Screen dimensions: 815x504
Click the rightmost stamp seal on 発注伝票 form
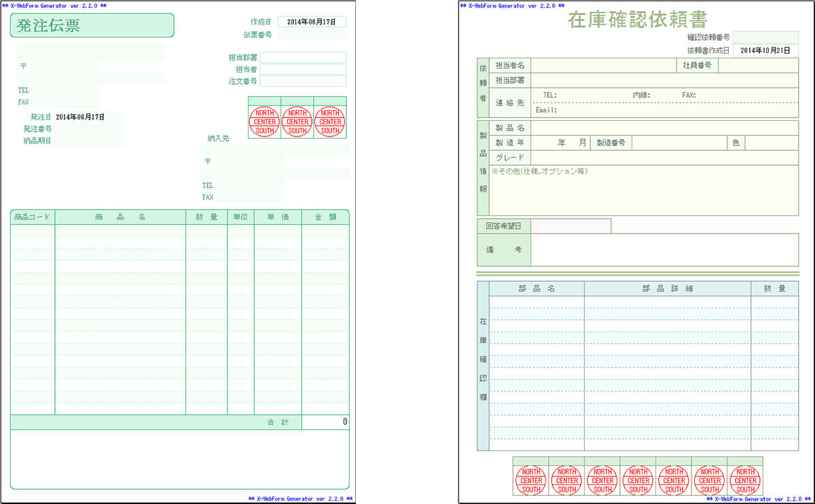coord(330,122)
